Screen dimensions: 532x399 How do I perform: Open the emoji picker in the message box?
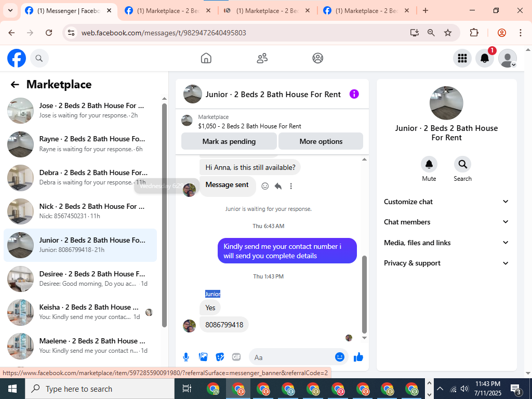[340, 357]
